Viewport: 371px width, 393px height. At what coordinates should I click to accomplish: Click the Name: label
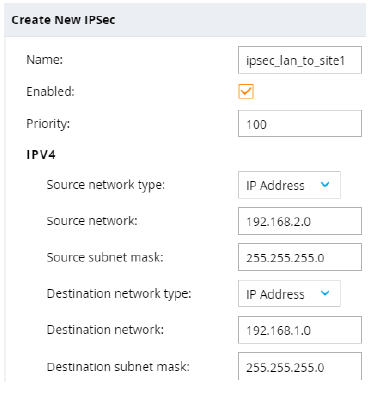[x=45, y=60]
